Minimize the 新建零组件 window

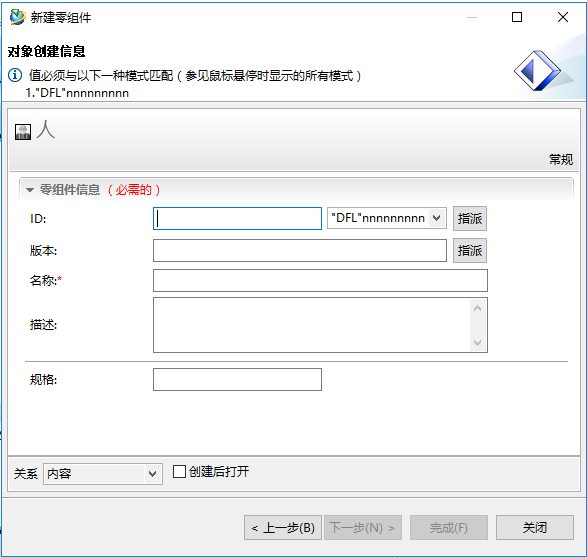(x=472, y=17)
